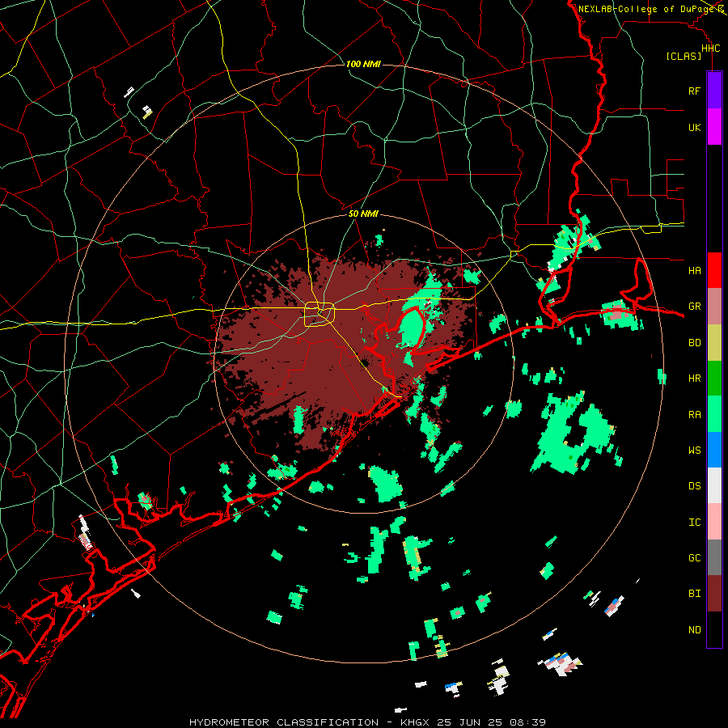Click the HA legend label
Viewport: 728px width, 728px height.
coord(694,270)
